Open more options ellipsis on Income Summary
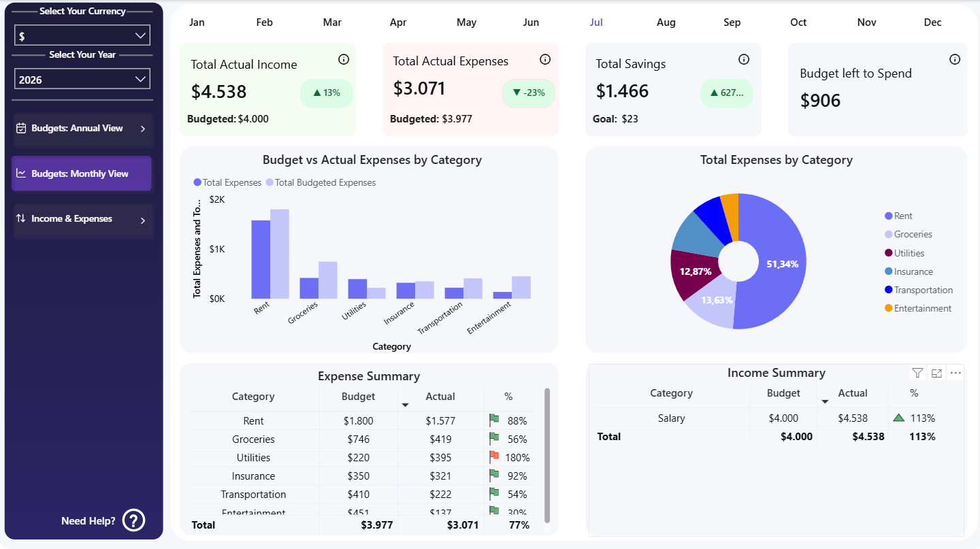The image size is (980, 549). (x=955, y=373)
